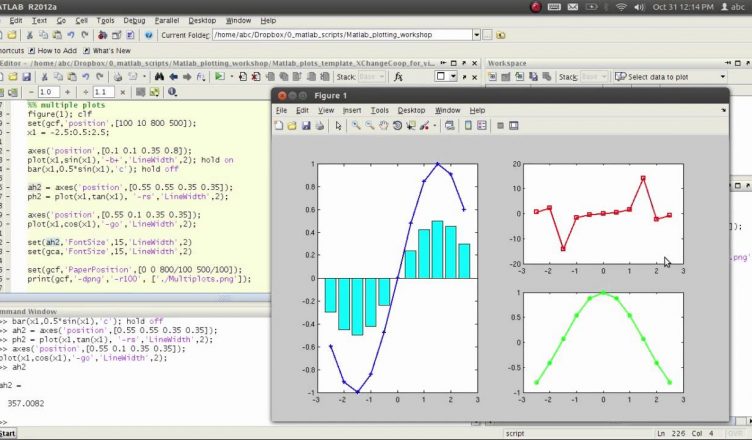
Task: Open Editor layout tile dropdown
Action: 446,77
